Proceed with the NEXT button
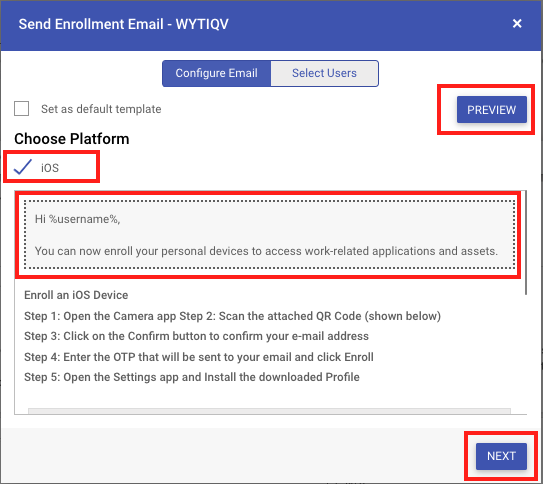This screenshot has height=484, width=543. point(501,456)
